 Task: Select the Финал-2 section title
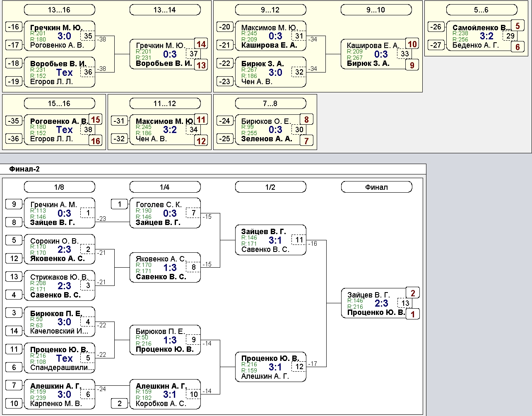(24, 169)
